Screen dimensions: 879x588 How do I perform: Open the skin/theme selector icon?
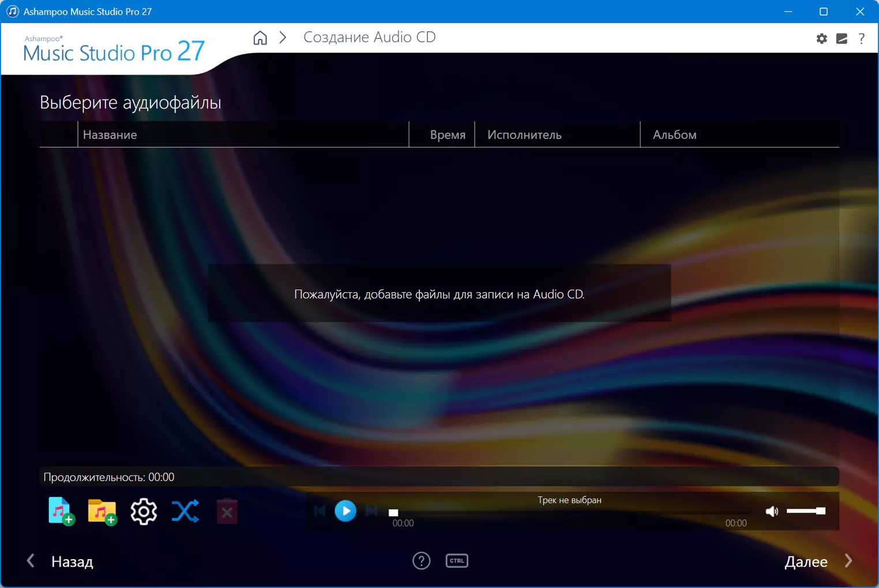tap(842, 39)
